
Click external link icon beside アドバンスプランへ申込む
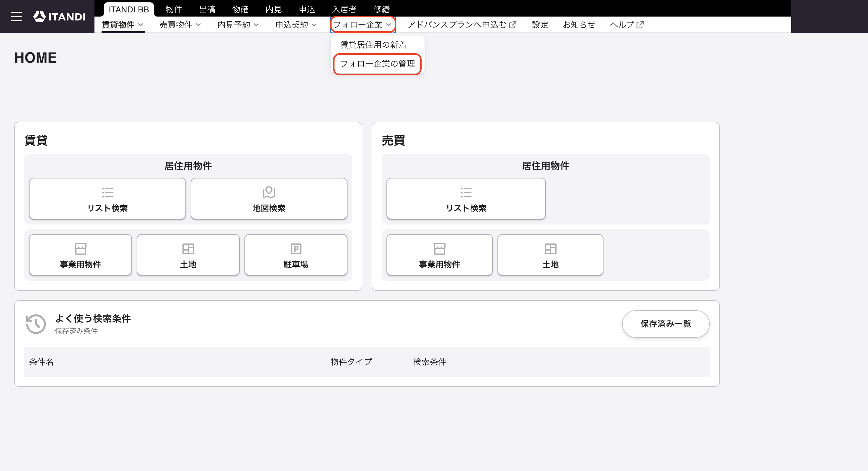(x=513, y=25)
